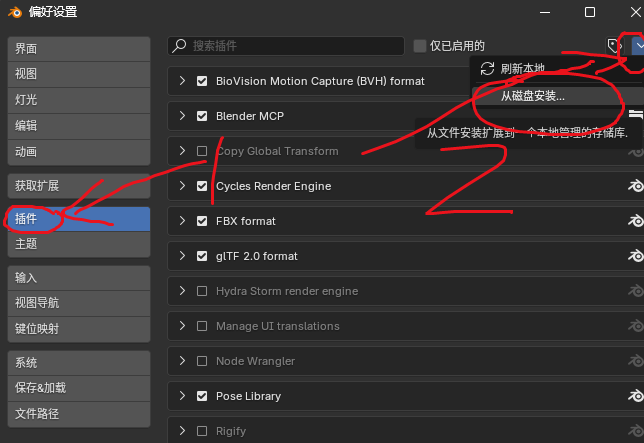
Task: Disable Cycles Render Engine checkbox
Action: coord(202,186)
